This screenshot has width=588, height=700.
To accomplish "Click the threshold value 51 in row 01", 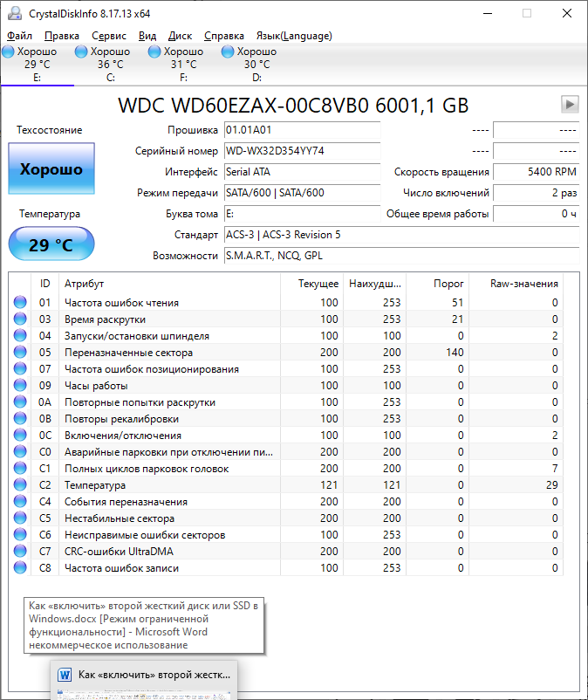I will [x=458, y=302].
